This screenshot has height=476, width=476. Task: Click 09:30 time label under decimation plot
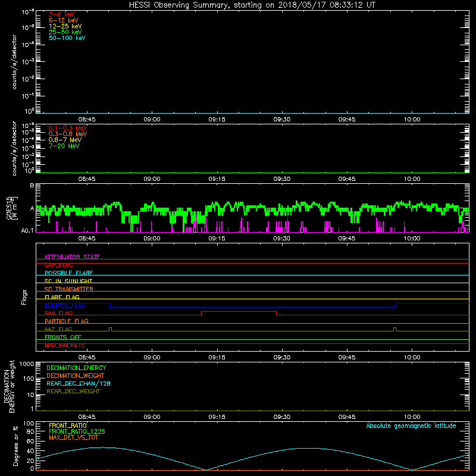coord(281,417)
